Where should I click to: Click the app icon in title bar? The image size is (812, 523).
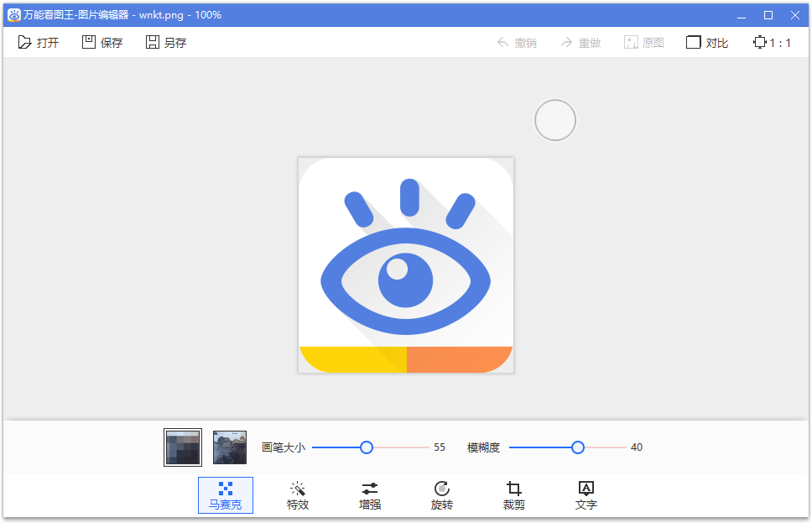pyautogui.click(x=14, y=15)
